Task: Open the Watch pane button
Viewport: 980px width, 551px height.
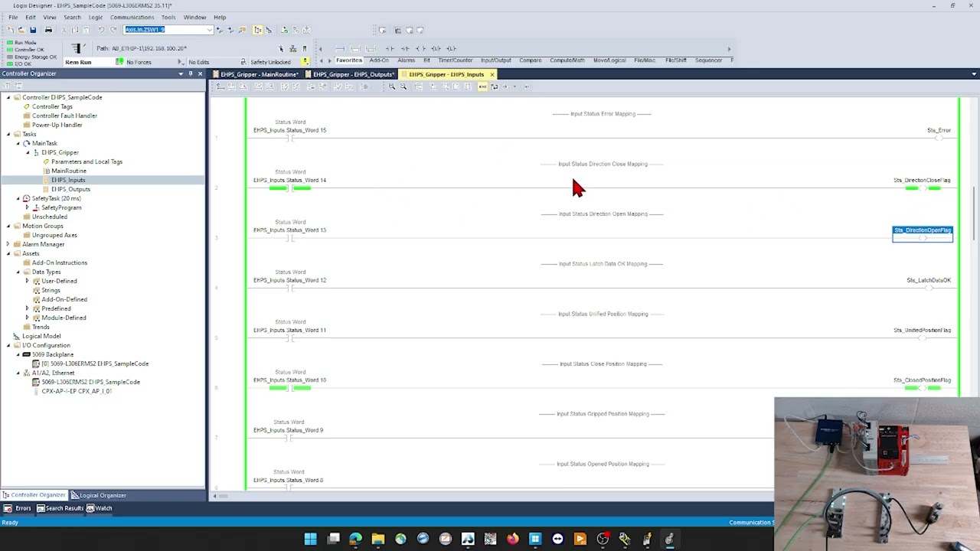Action: [x=99, y=508]
